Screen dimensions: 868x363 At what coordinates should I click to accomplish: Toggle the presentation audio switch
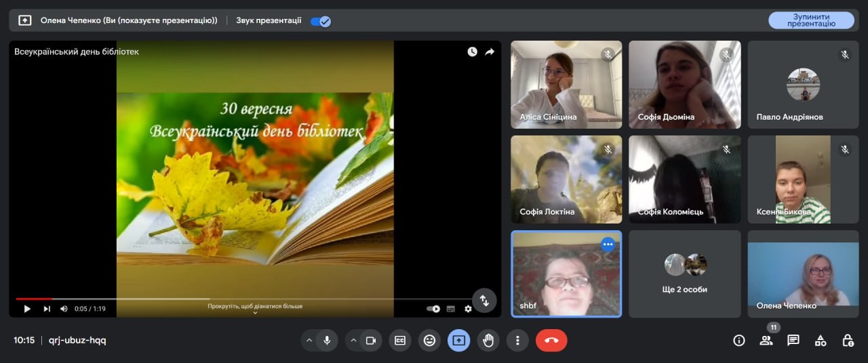point(320,21)
